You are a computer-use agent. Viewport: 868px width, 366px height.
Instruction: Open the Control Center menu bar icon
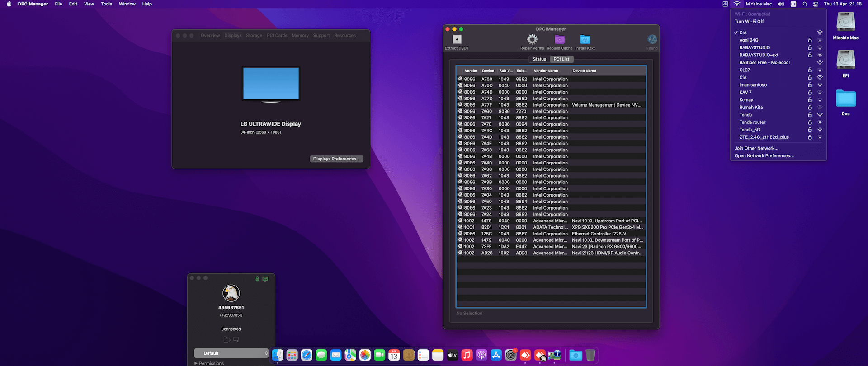click(816, 4)
